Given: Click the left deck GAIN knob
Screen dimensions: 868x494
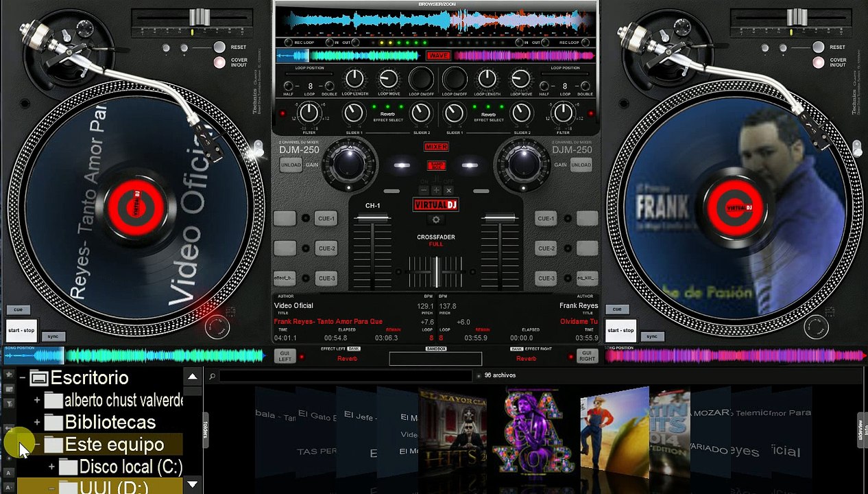Looking at the screenshot, I should click(x=348, y=165).
